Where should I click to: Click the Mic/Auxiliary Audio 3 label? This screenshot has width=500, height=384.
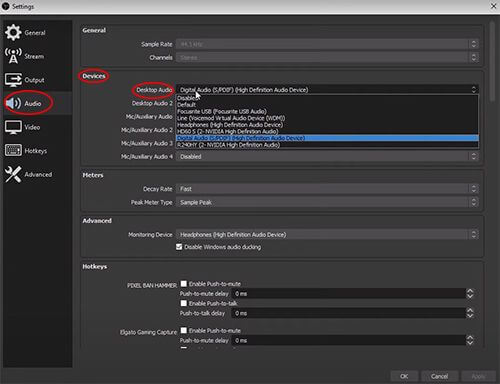point(147,143)
